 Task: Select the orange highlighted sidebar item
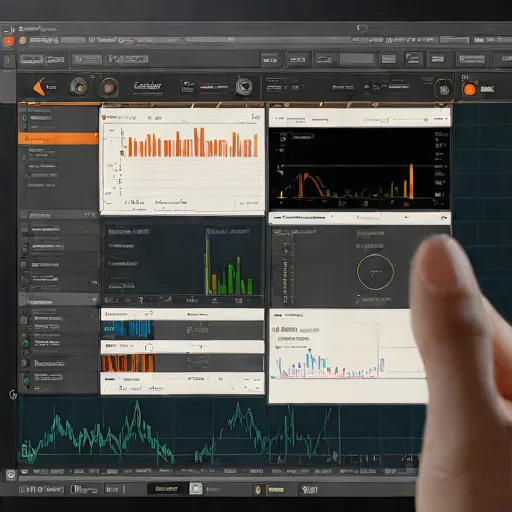pyautogui.click(x=58, y=138)
